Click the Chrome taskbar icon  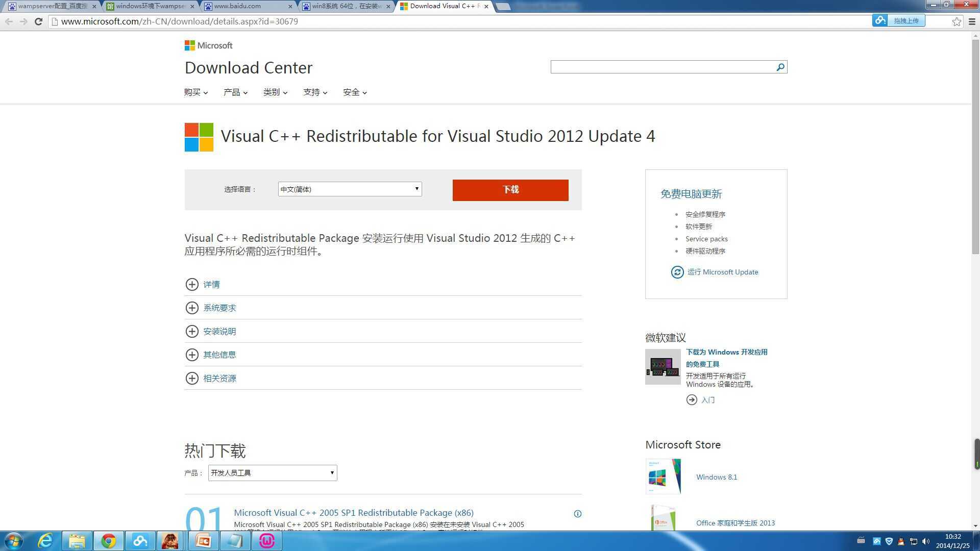coord(108,541)
